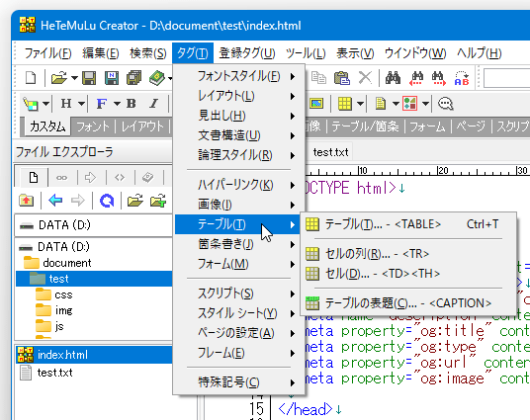Open the ファイル(F) menu
Image resolution: width=530 pixels, height=420 pixels.
coord(47,53)
